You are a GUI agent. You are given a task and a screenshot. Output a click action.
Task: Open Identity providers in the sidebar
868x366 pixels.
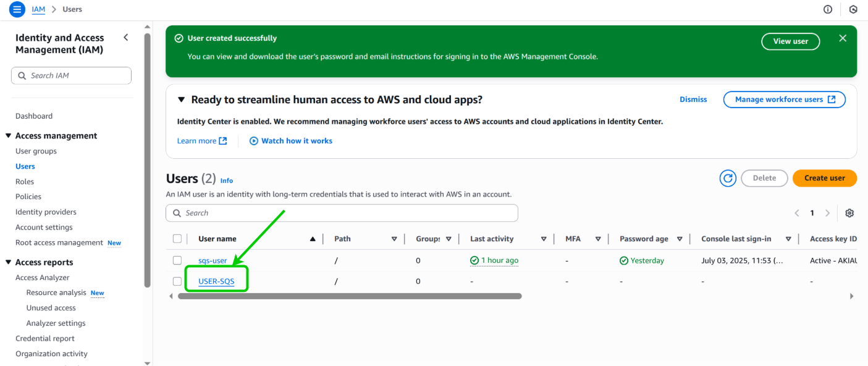(46, 212)
